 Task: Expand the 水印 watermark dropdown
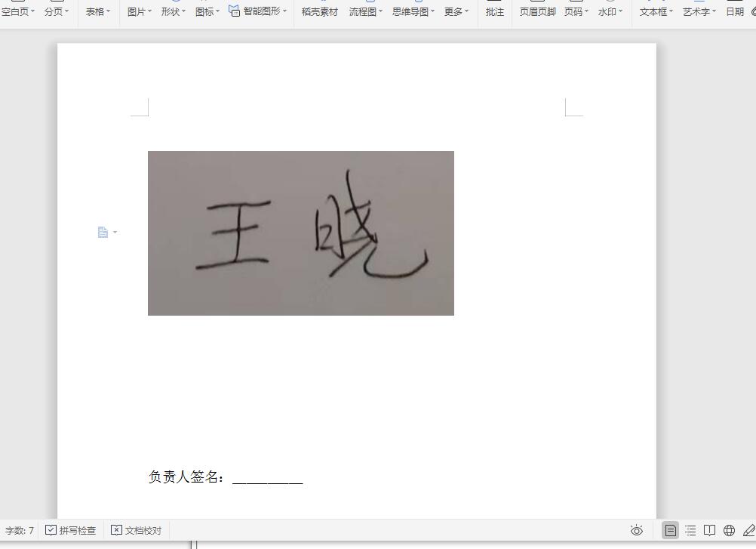coord(608,11)
